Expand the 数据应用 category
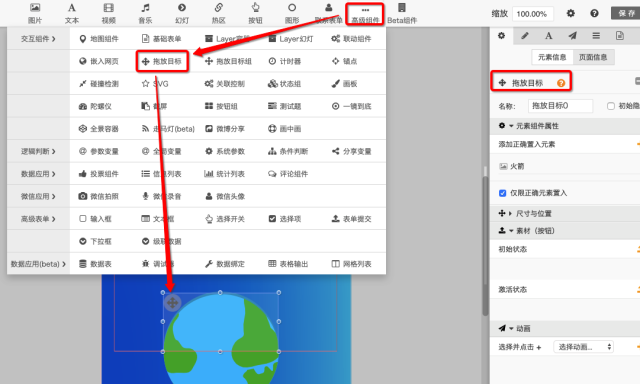The width and height of the screenshot is (640, 384). pyautogui.click(x=38, y=174)
